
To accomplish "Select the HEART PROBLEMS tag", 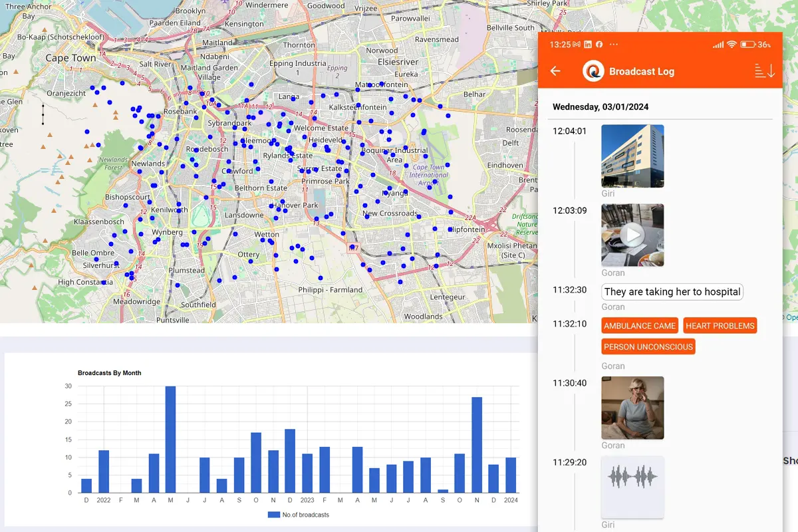I will (x=720, y=326).
